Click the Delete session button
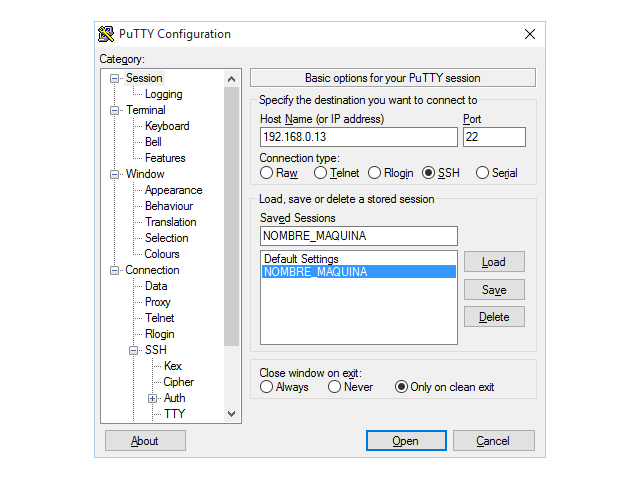This screenshot has width=640, height=480. [x=494, y=317]
